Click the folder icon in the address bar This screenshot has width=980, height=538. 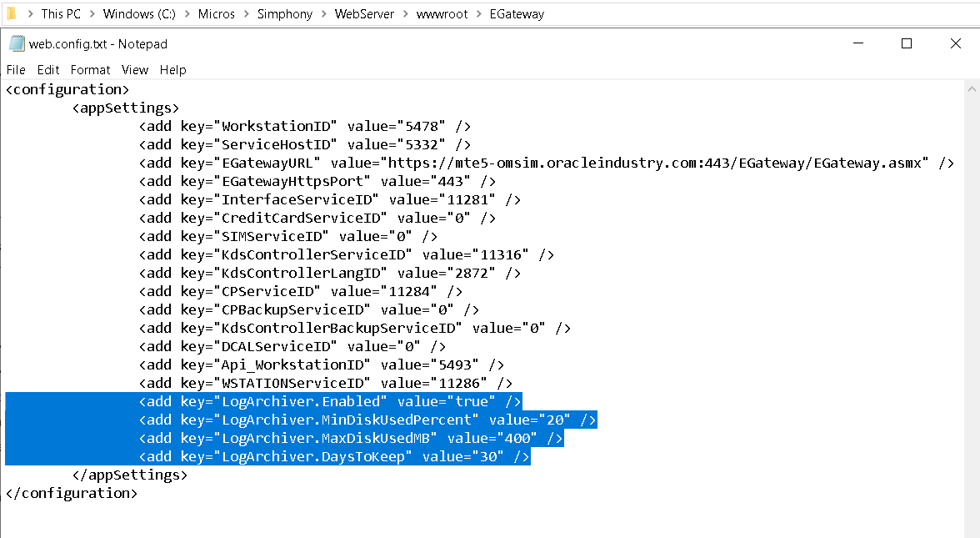coord(11,13)
